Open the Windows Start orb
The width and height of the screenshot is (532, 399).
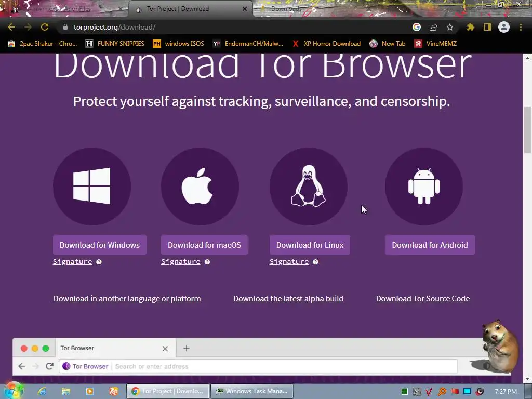[13, 391]
